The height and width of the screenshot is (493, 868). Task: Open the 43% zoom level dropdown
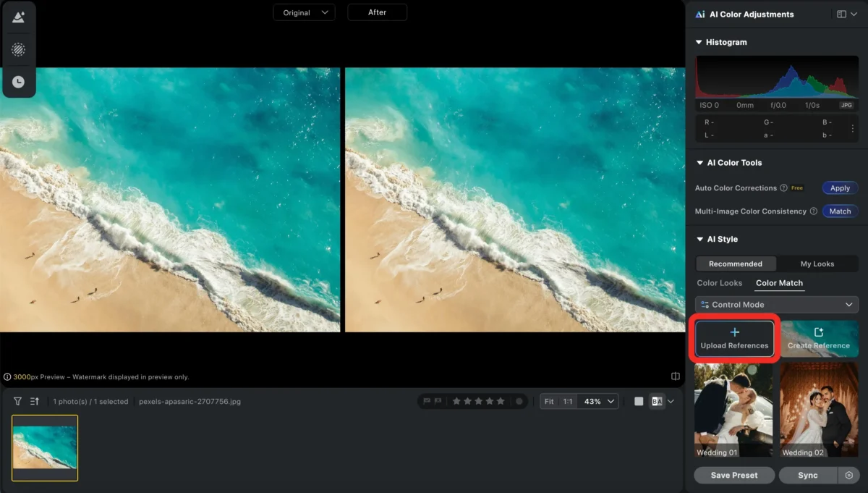point(598,401)
